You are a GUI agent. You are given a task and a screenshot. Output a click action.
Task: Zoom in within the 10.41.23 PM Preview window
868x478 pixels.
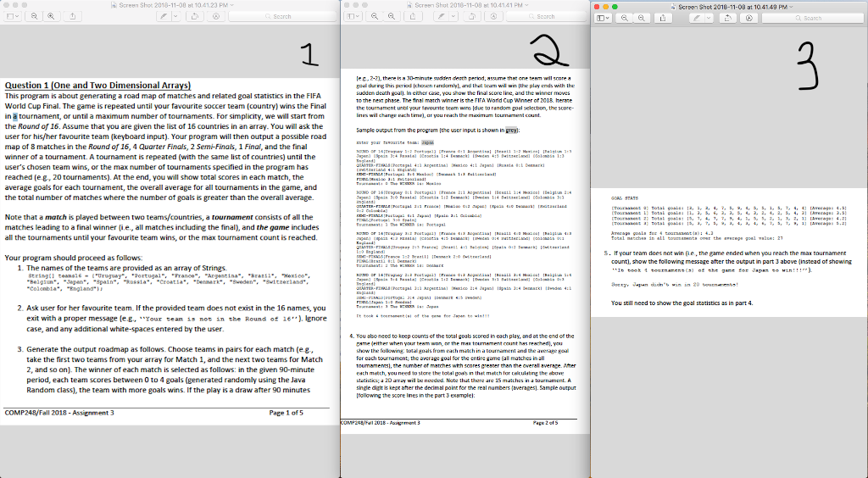[x=51, y=17]
